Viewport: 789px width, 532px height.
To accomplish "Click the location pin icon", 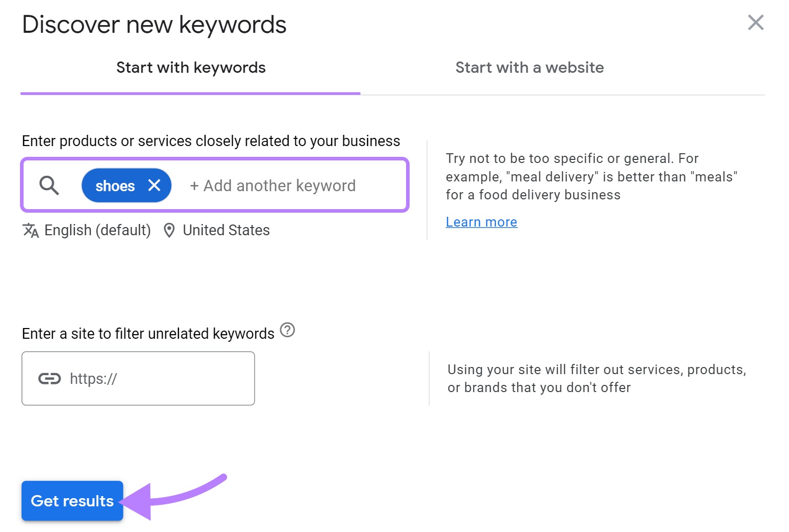I will coord(169,231).
